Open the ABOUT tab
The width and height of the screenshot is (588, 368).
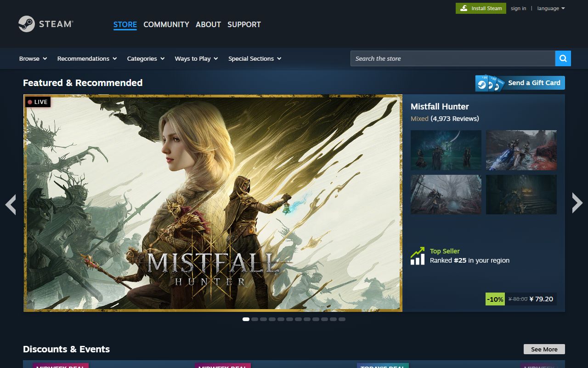click(208, 24)
